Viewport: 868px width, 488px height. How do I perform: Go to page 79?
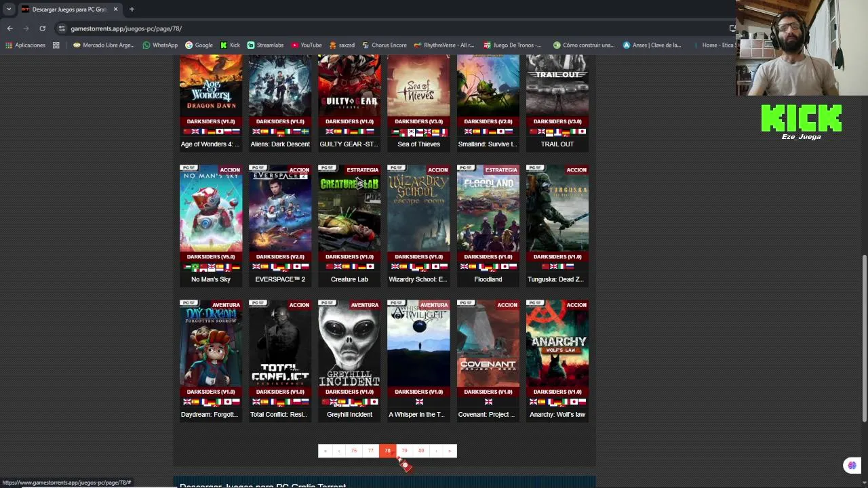tap(405, 451)
